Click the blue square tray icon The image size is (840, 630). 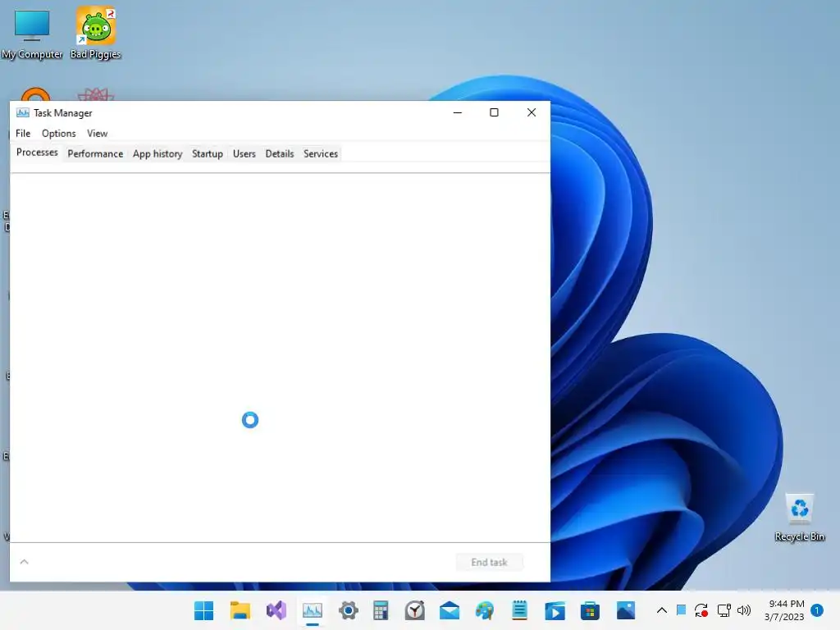[682, 609]
